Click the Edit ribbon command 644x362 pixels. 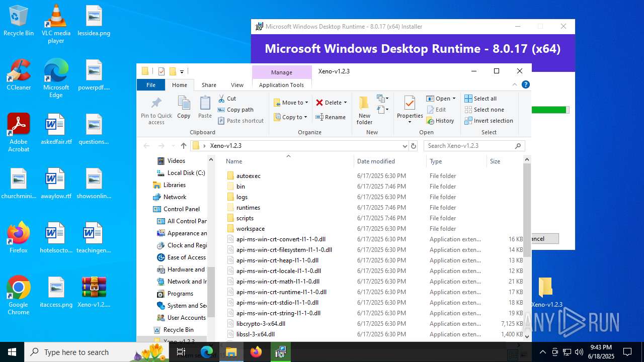coord(436,110)
